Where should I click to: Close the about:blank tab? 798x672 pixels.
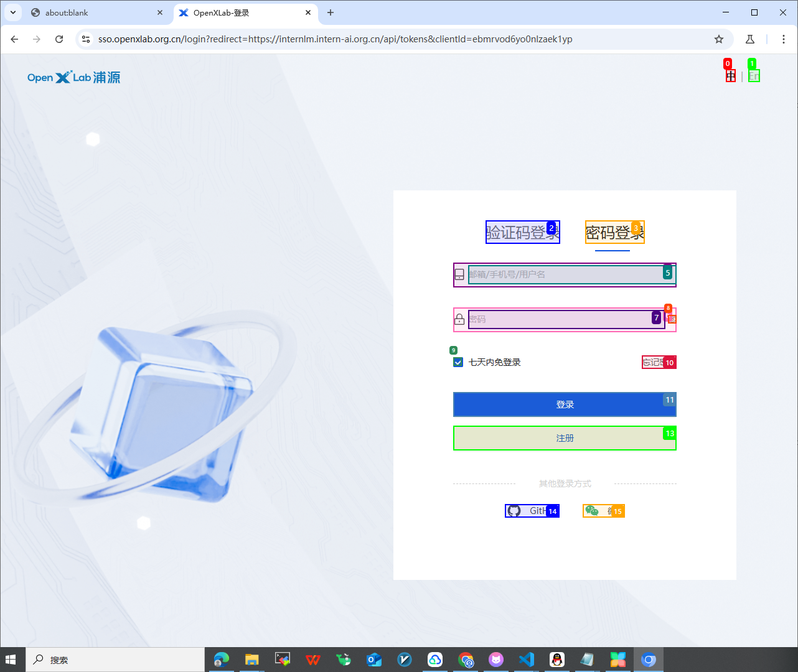160,12
